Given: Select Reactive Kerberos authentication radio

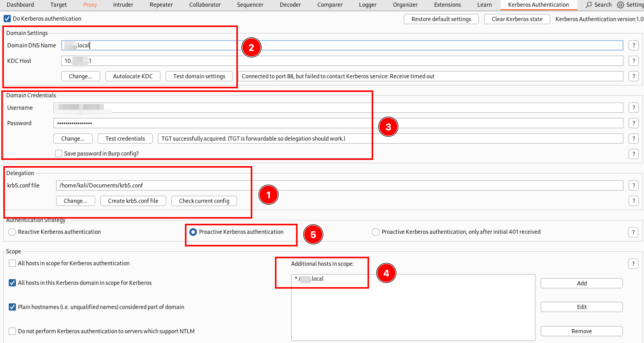Looking at the screenshot, I should coord(12,232).
